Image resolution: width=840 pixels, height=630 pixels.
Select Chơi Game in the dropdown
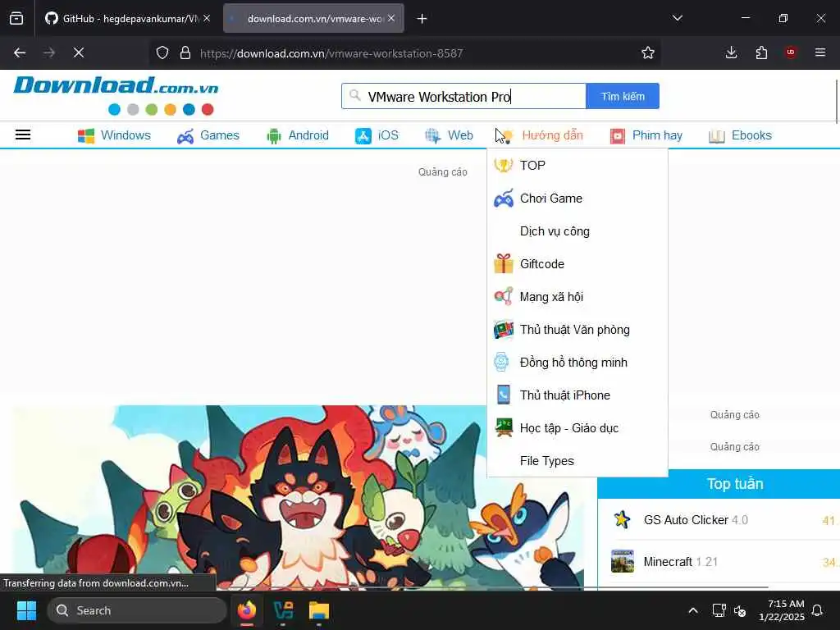pyautogui.click(x=577, y=199)
